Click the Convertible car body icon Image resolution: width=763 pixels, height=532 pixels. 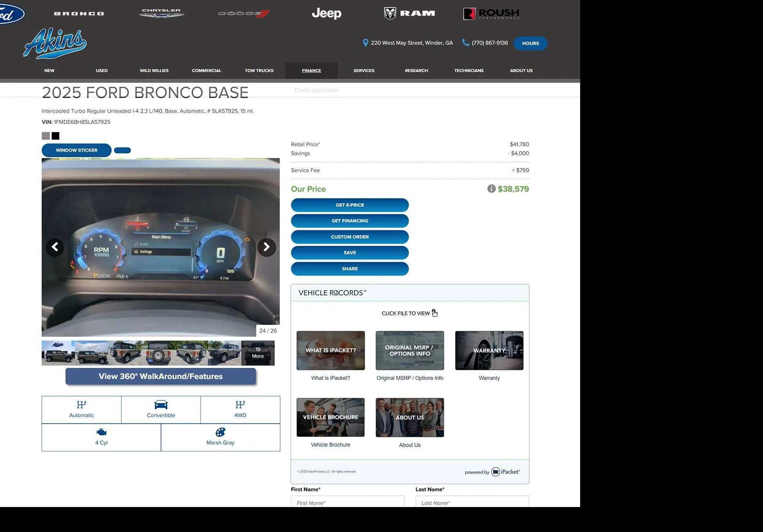pyautogui.click(x=161, y=405)
